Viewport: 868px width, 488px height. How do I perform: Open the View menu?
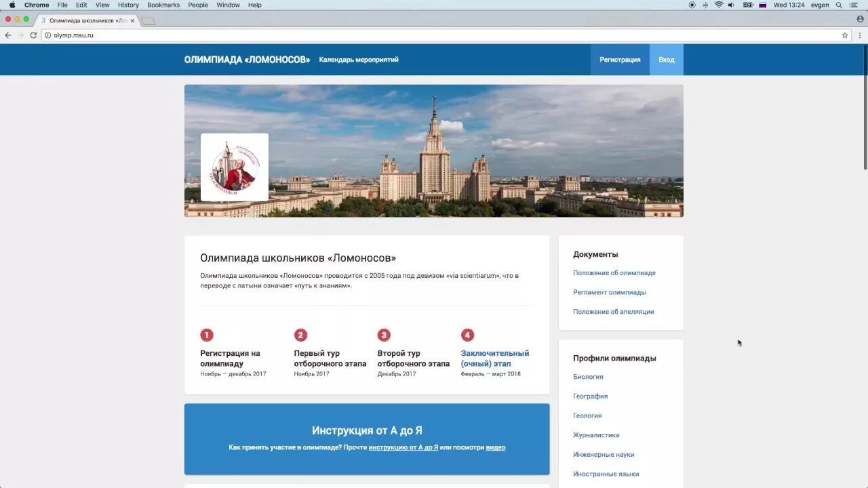(x=102, y=5)
